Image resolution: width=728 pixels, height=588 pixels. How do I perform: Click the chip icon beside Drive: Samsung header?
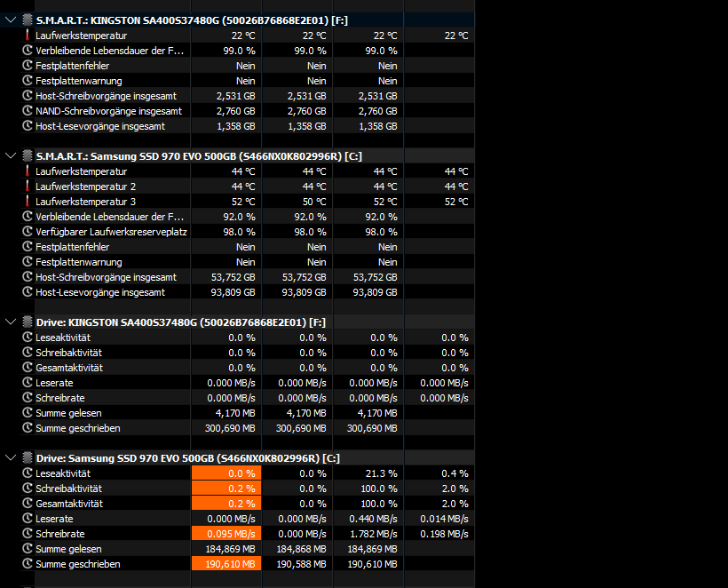point(28,458)
